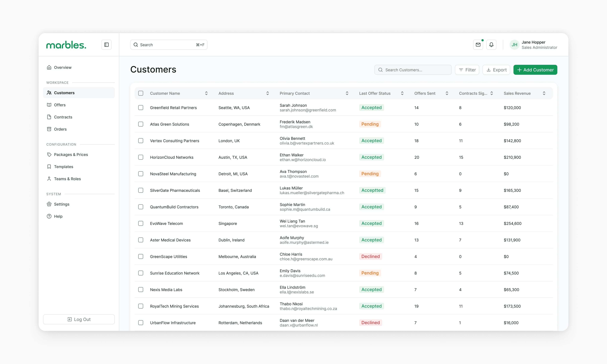Click the magnifier icon in Search Customers
The height and width of the screenshot is (364, 607).
tap(380, 70)
